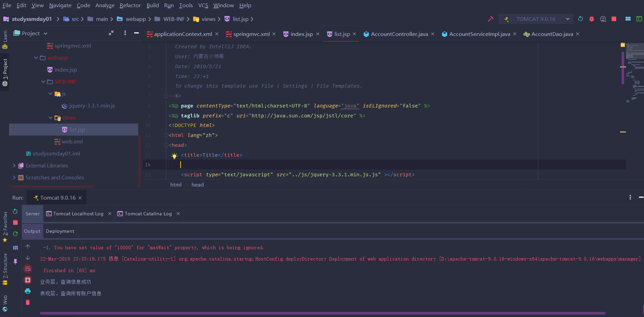The width and height of the screenshot is (644, 317).
Task: Open terminal icon at top right
Action: [639, 19]
